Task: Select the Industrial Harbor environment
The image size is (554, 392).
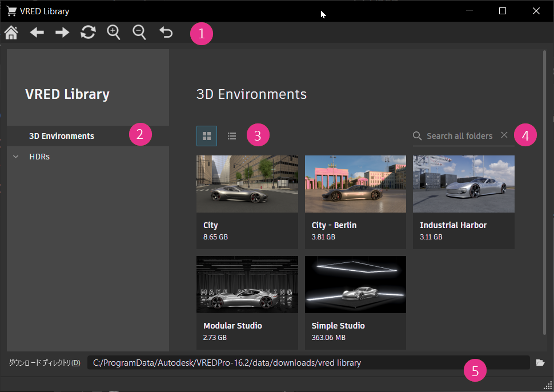Action: [464, 202]
